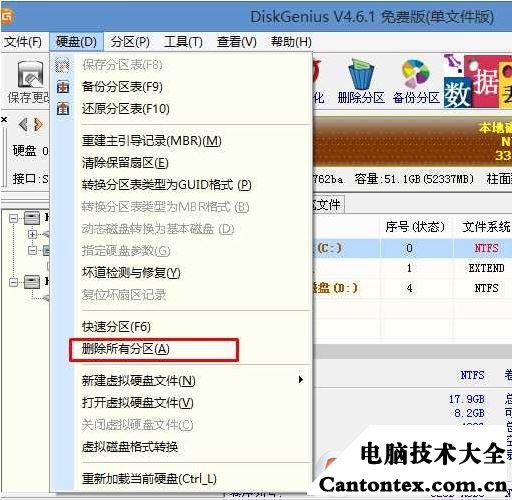Screen dimensions: 512x500
Task: Click the capacity 51.1GB(52337MB) text
Action: [x=414, y=179]
